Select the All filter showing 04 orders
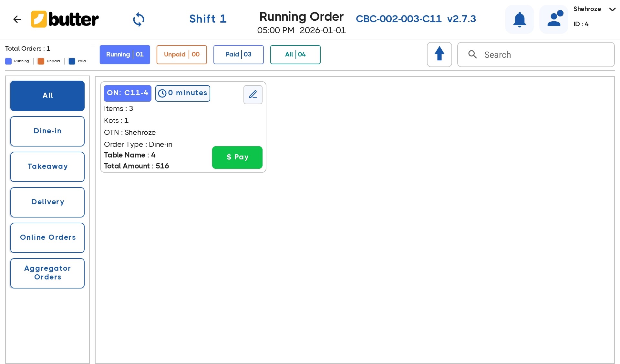This screenshot has width=620, height=364. pyautogui.click(x=295, y=55)
